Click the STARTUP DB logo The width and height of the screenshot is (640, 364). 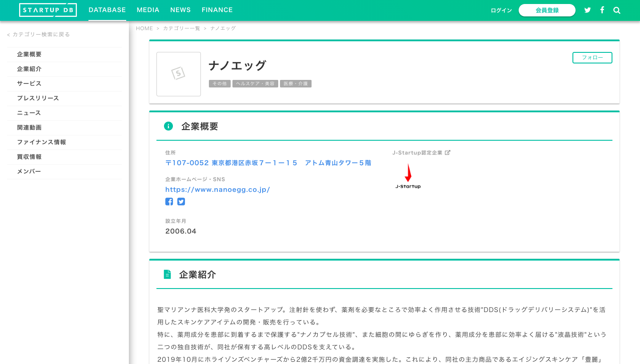tap(48, 10)
